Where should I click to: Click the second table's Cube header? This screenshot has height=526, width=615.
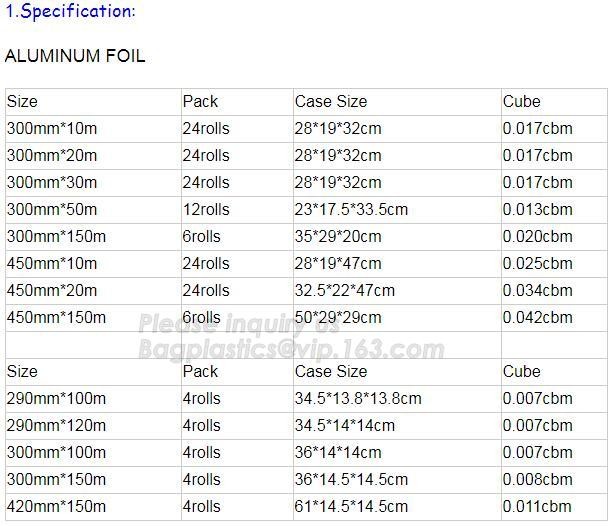point(521,371)
